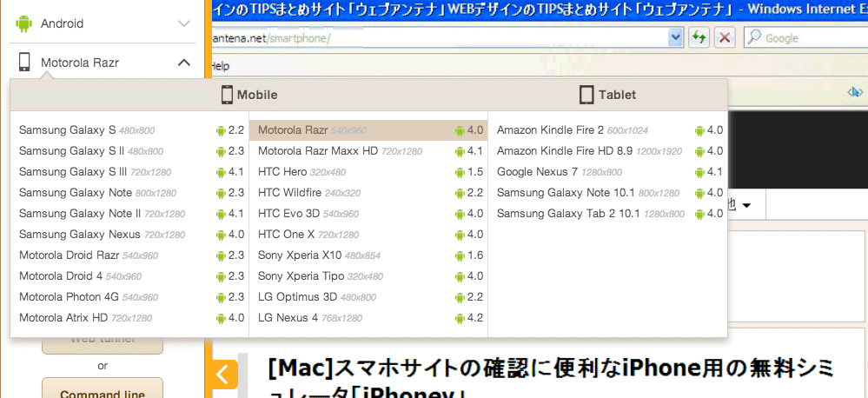Select the Tablet column header
This screenshot has height=398, width=868.
607,95
